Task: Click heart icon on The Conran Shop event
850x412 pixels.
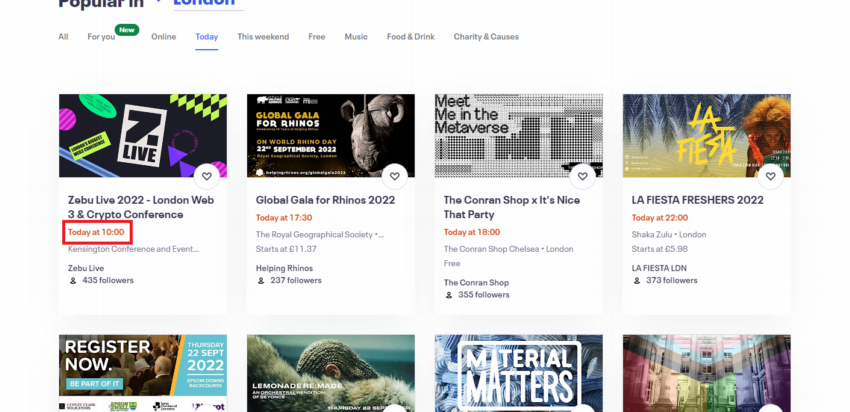Action: [x=583, y=176]
